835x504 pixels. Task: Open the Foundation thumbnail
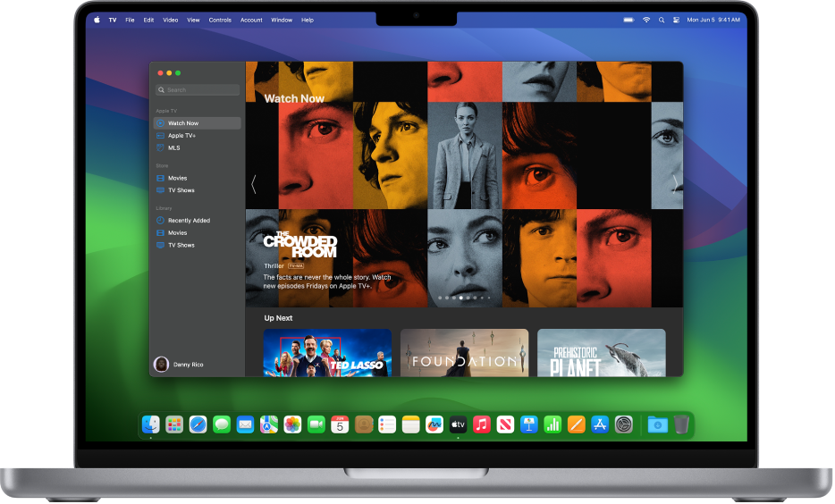tap(464, 353)
